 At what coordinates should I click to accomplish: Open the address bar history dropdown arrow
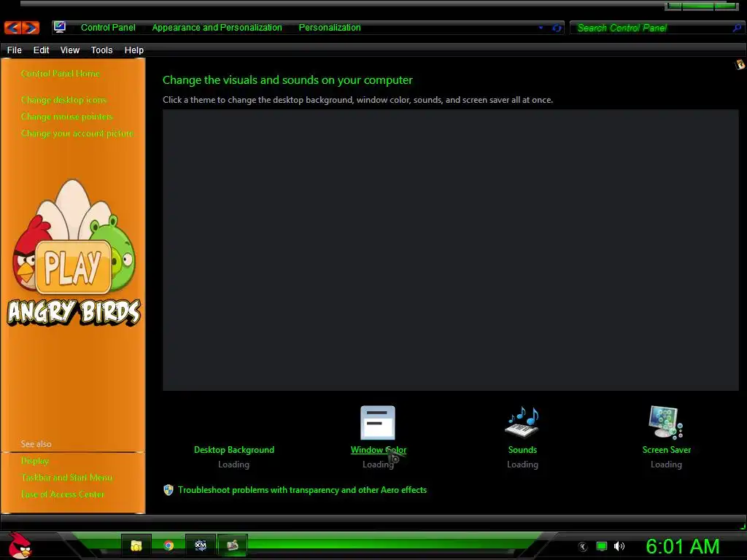(x=541, y=28)
